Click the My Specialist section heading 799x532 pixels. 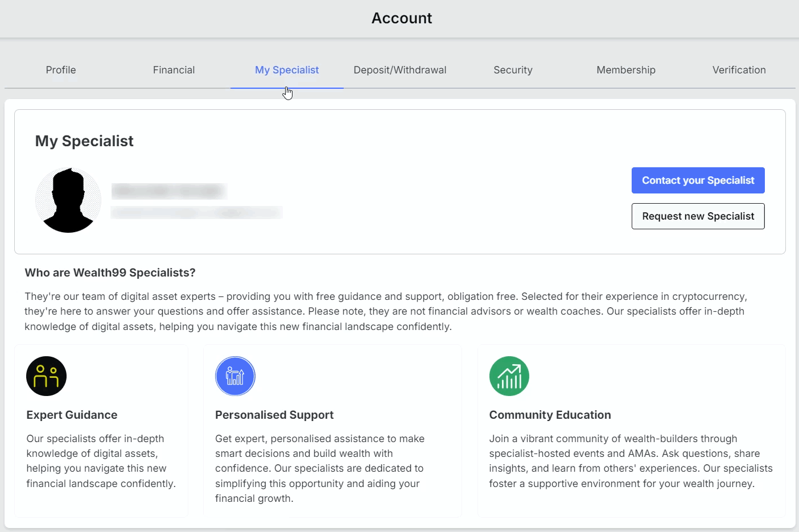coord(84,141)
